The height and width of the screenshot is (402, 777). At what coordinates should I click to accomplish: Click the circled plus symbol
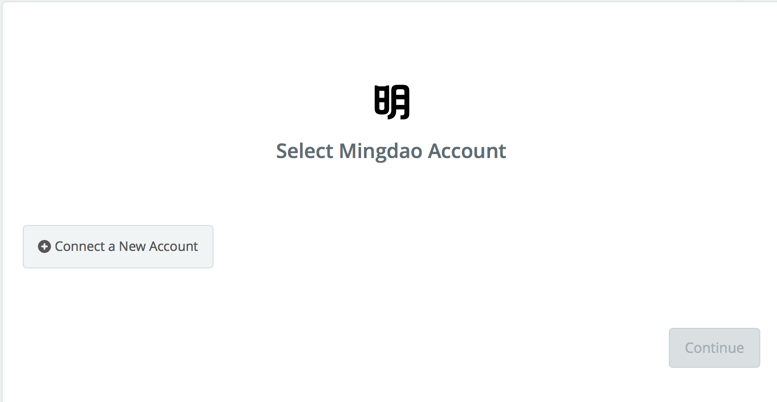coord(45,246)
